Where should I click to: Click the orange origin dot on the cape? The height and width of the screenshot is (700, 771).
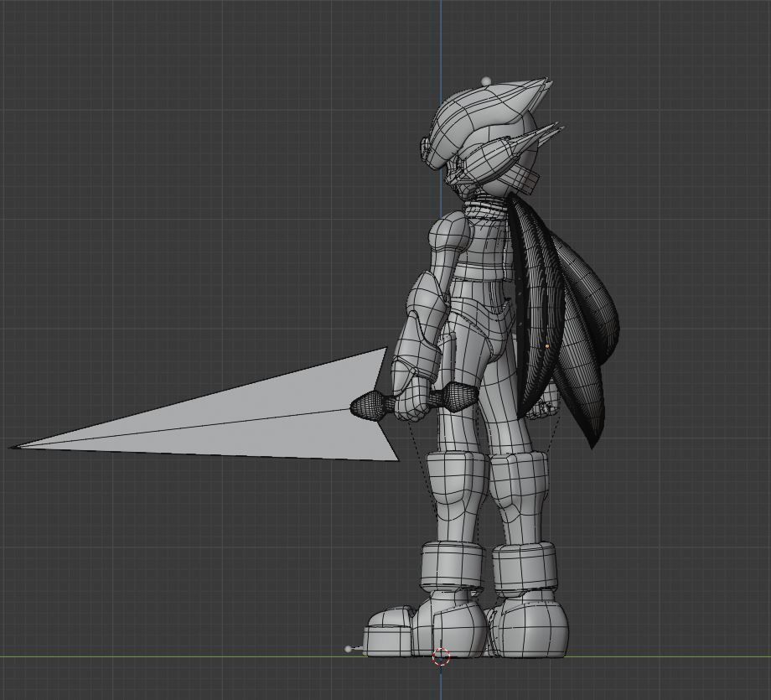pos(547,346)
